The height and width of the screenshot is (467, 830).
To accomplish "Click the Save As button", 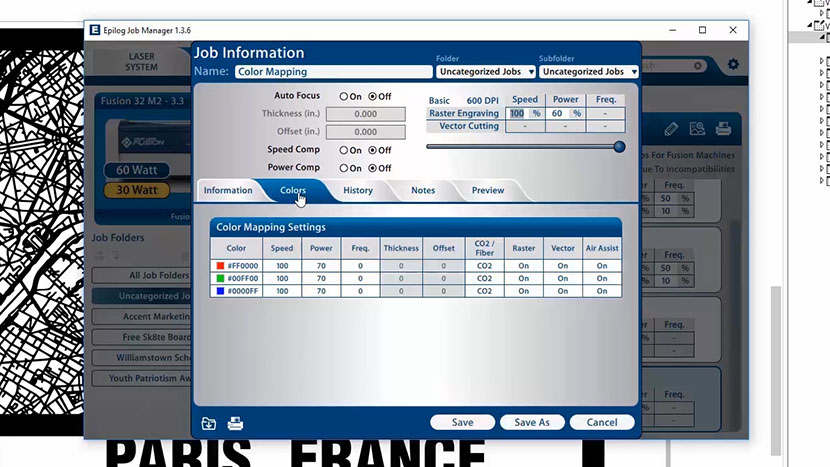I will pos(531,422).
